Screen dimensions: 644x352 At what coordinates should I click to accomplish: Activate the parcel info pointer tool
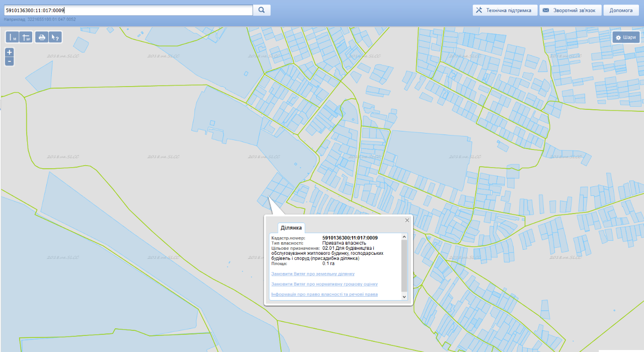(x=55, y=37)
